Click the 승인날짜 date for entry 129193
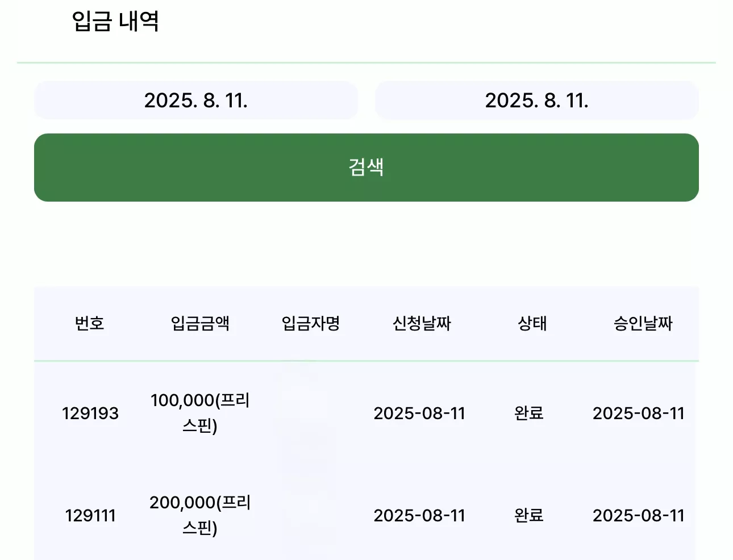The height and width of the screenshot is (560, 733). (639, 413)
